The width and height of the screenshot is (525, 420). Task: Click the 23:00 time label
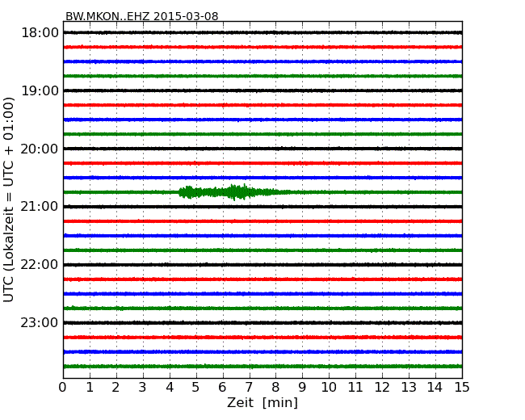40,323
